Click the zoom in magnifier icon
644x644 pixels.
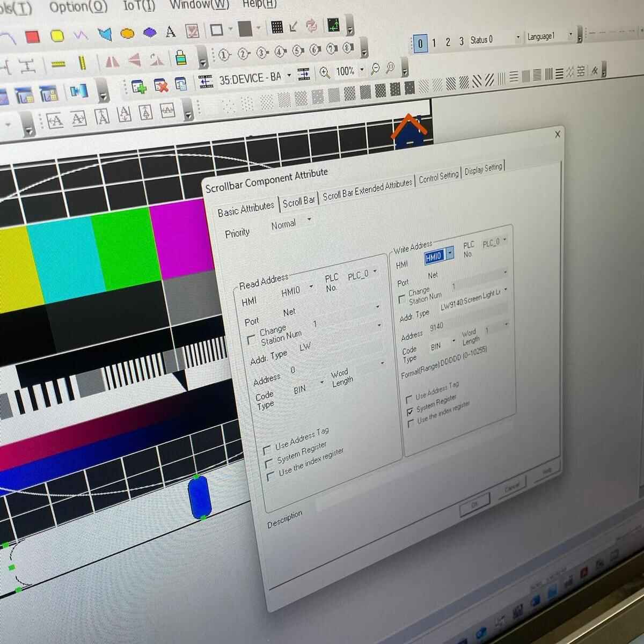(325, 72)
